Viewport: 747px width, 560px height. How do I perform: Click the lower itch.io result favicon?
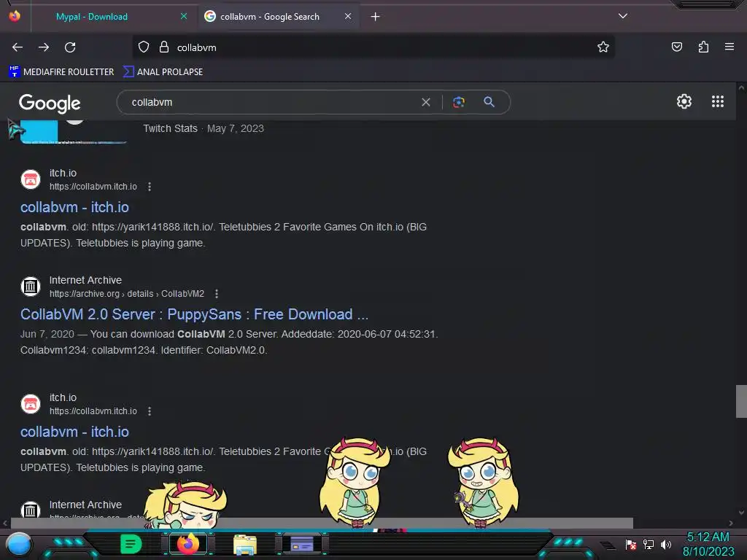pos(31,404)
